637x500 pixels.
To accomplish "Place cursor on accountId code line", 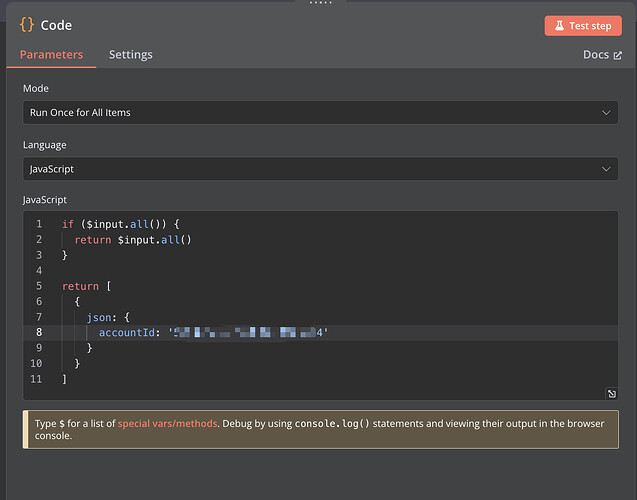I will point(320,333).
